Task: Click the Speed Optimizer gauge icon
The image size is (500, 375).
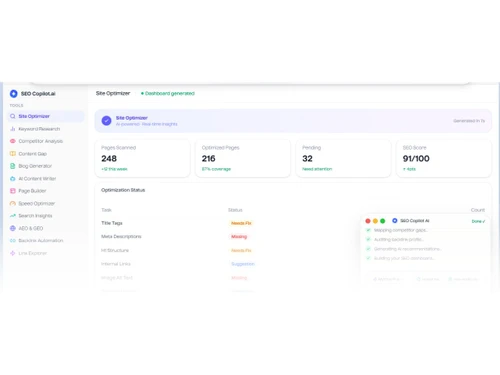Action: [13, 203]
